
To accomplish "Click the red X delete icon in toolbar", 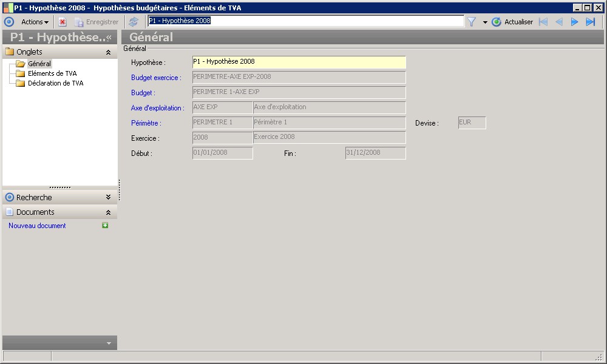I will coord(63,22).
